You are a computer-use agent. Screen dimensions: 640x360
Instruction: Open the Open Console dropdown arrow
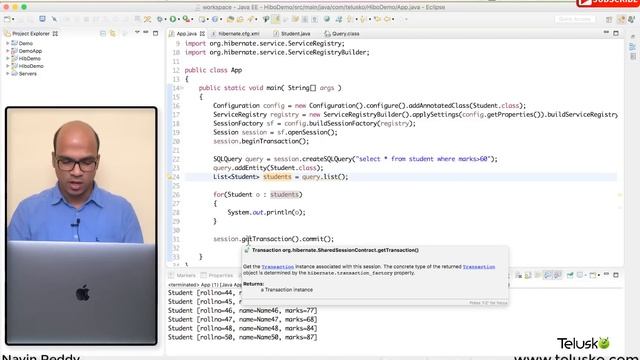(599, 276)
